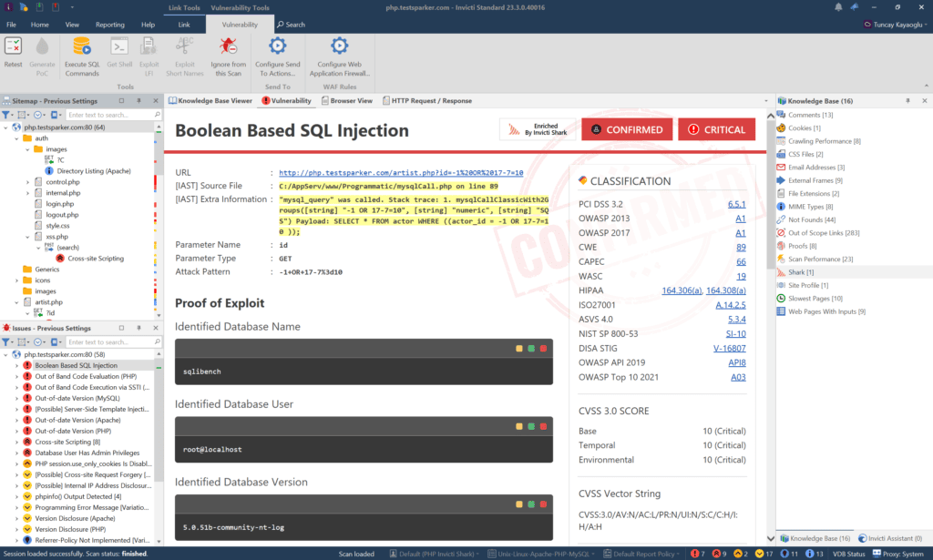Click the information count 13 in status bar
This screenshot has width=933, height=560.
coord(815,554)
